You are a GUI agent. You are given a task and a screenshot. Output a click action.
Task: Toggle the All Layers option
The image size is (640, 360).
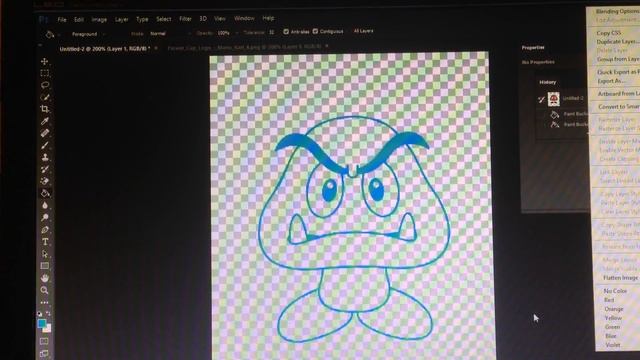[x=363, y=31]
